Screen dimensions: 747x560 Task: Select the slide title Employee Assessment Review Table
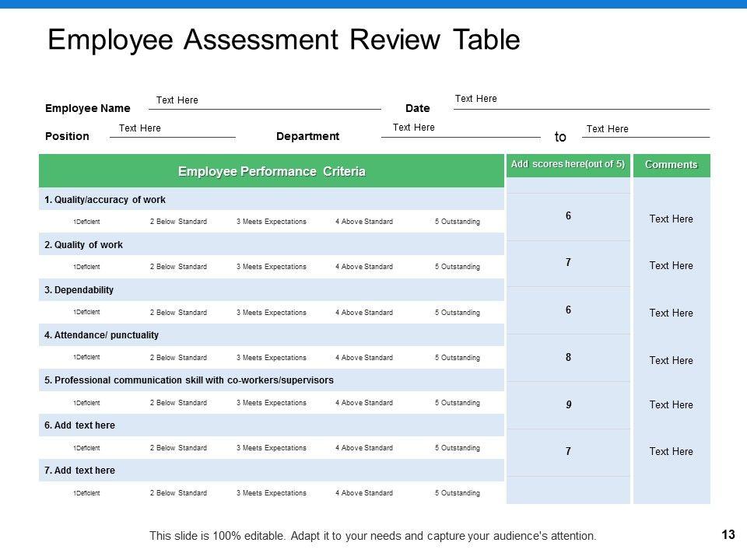[283, 40]
